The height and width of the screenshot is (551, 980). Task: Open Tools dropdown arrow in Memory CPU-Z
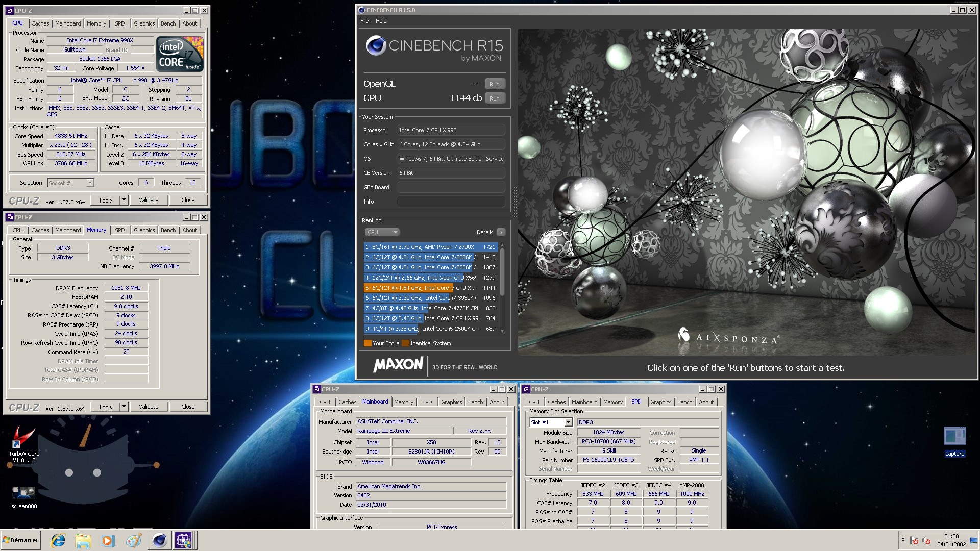(x=124, y=407)
